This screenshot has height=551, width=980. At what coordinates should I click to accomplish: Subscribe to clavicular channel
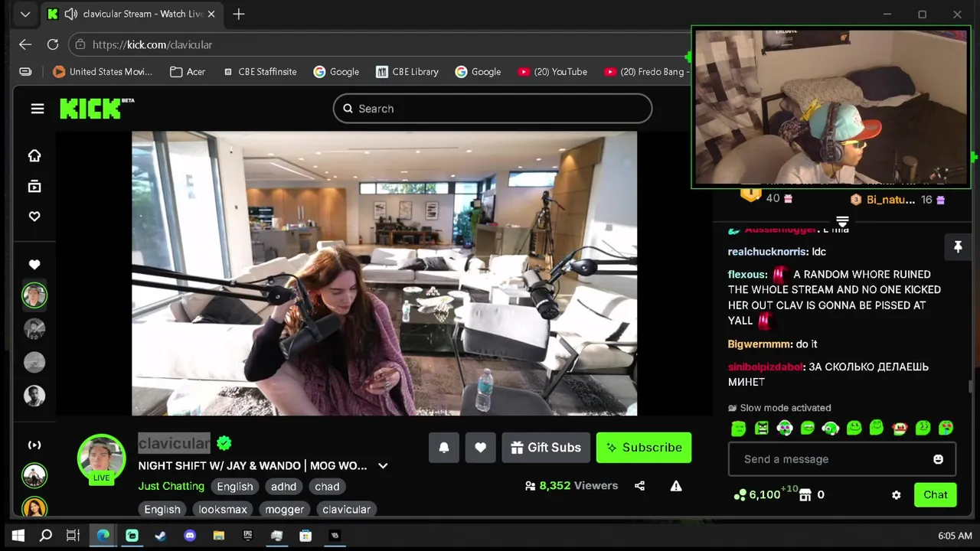tap(644, 448)
